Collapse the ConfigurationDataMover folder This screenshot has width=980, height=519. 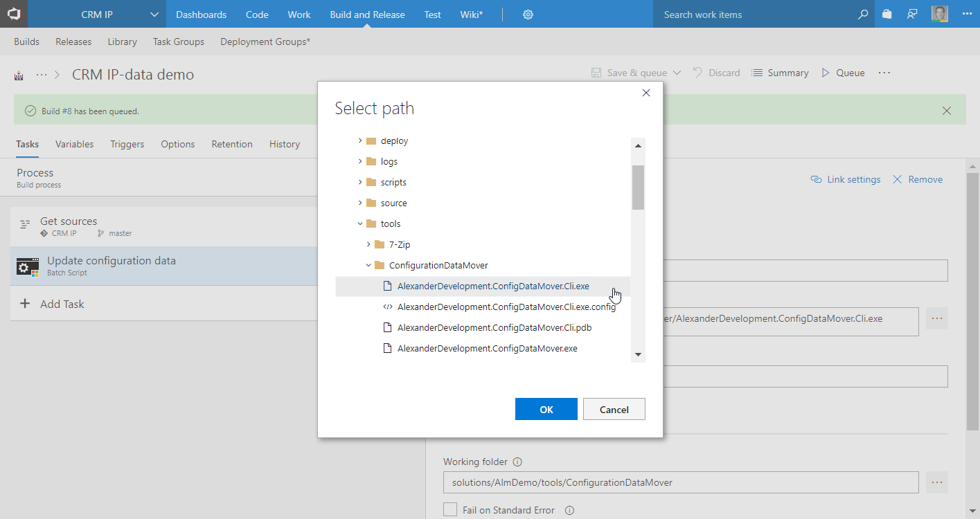click(368, 265)
